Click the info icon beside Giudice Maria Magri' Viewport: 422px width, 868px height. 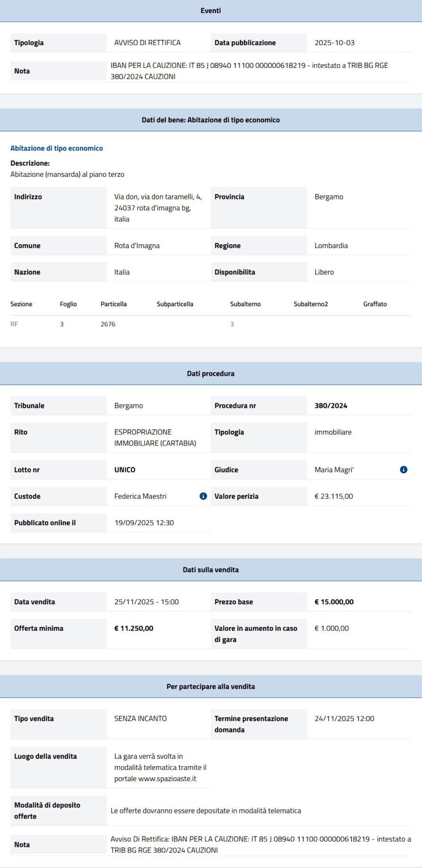click(404, 470)
